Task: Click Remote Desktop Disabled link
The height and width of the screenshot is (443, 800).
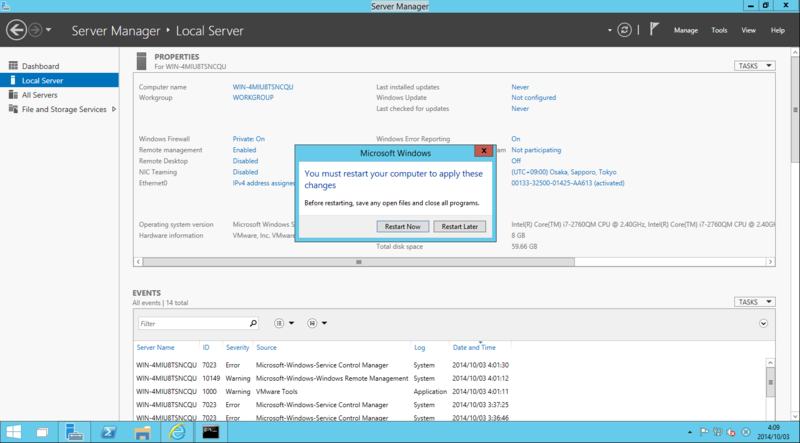Action: coord(245,161)
